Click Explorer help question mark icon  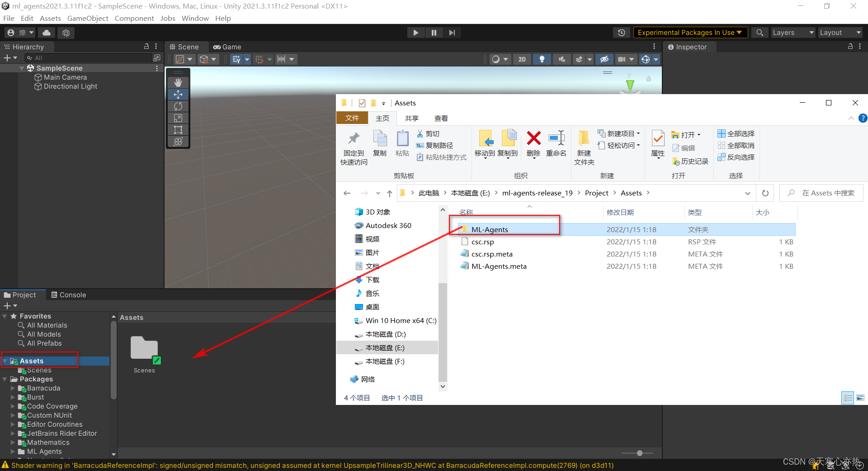tap(863, 118)
